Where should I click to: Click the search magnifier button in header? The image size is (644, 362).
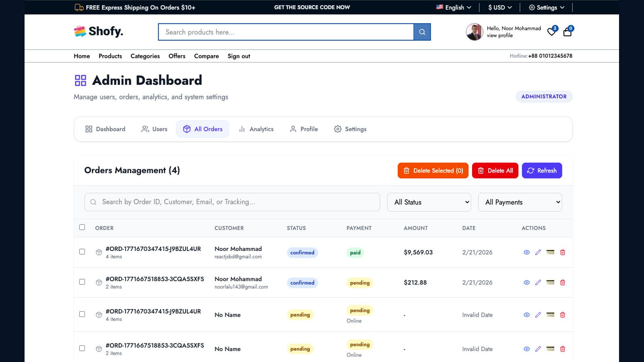(x=422, y=32)
